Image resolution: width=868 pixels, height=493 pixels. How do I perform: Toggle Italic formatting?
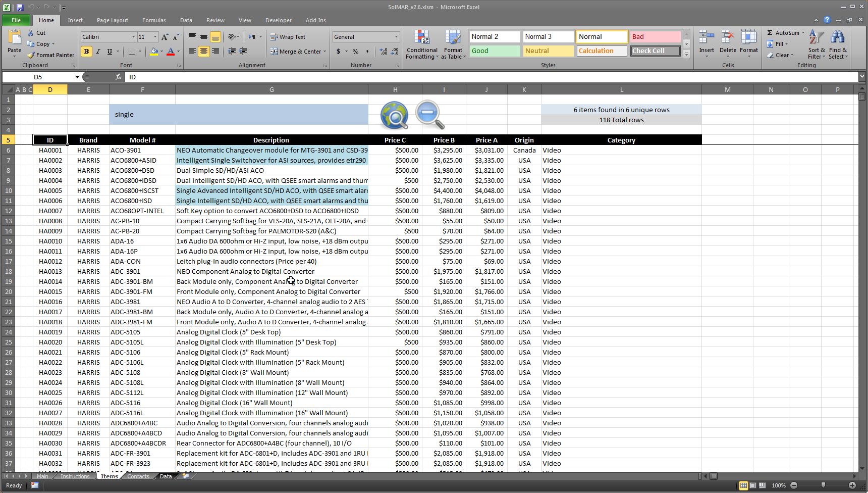(98, 52)
